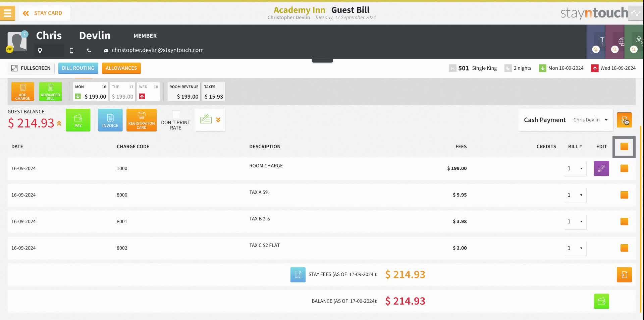Open Cash Payment Chris Devlin dropdown
This screenshot has height=320, width=644.
pos(566,120)
